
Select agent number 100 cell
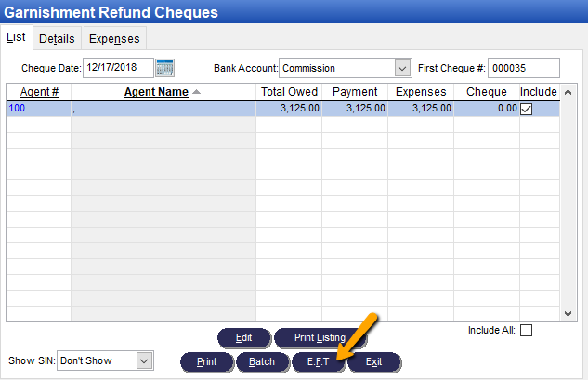tap(39, 109)
